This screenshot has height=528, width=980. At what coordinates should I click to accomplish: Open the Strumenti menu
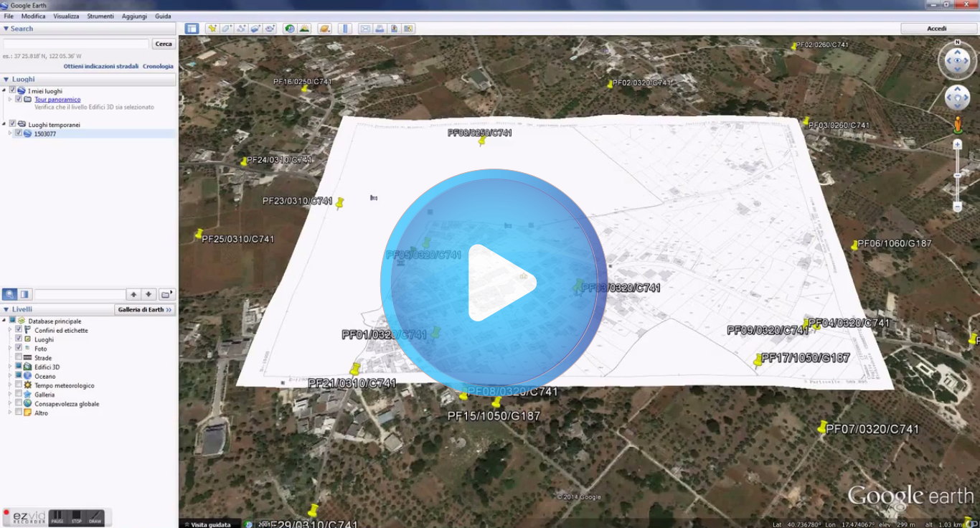100,16
